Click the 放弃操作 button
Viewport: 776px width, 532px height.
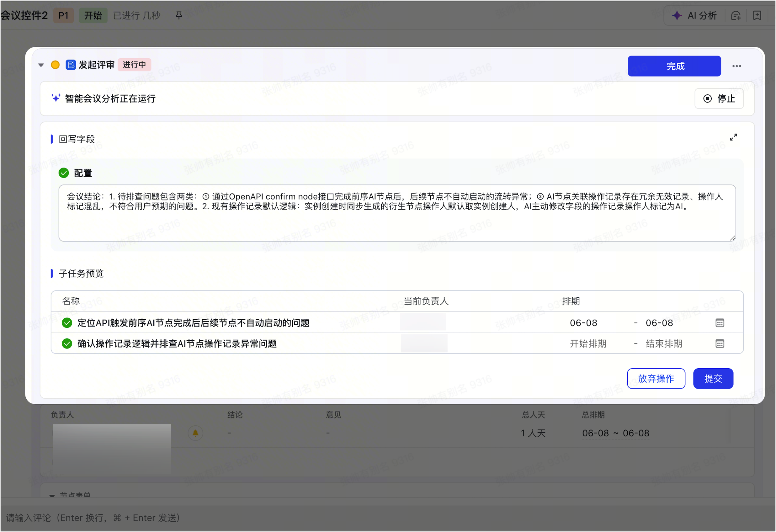(656, 379)
